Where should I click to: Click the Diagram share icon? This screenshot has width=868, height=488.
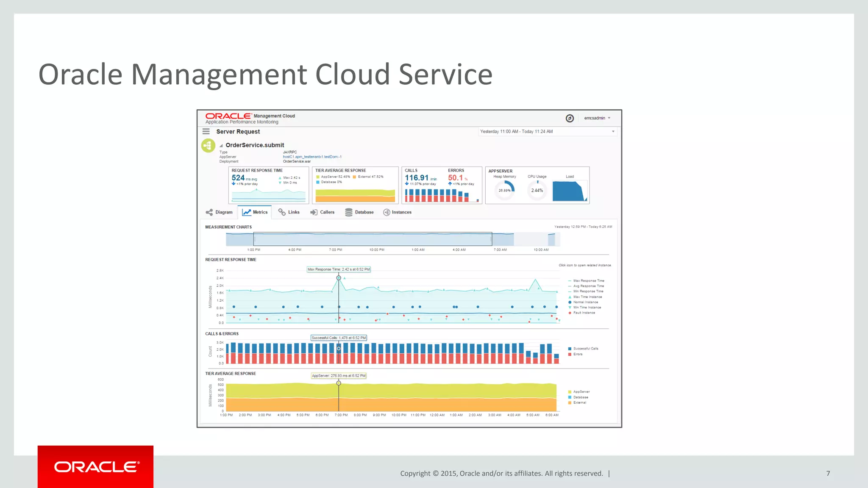pyautogui.click(x=209, y=212)
